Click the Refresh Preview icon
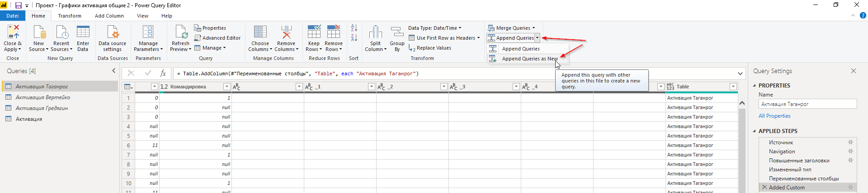868x193 pixels. 181,32
